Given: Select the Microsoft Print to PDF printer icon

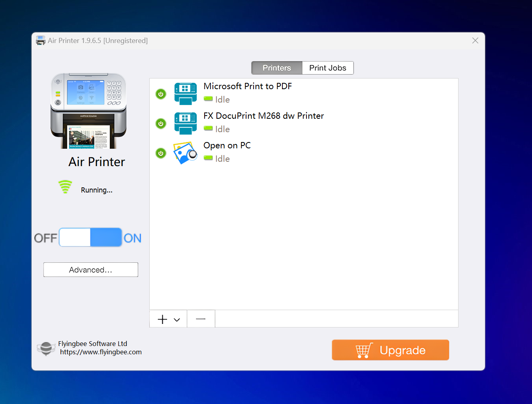Looking at the screenshot, I should 186,94.
